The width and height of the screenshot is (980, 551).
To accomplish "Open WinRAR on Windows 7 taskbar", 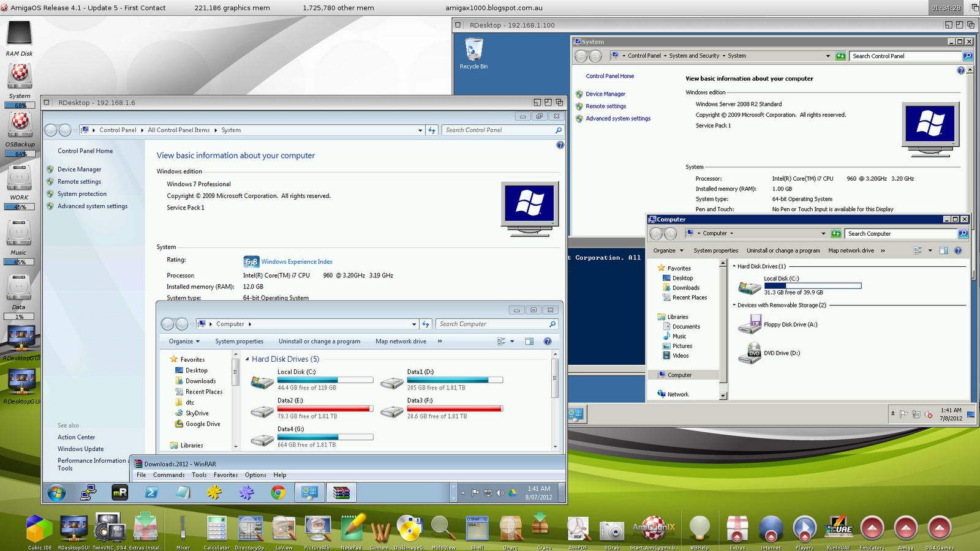I will tap(341, 492).
